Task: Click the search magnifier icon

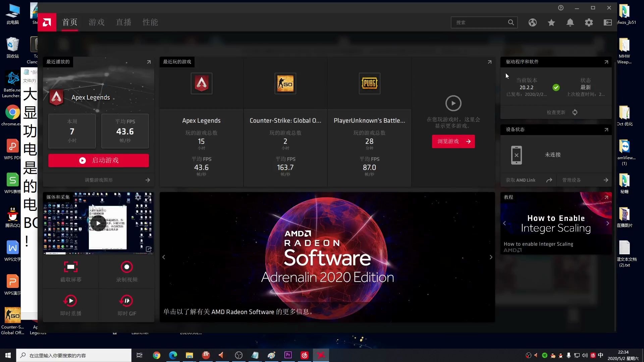Action: click(511, 22)
